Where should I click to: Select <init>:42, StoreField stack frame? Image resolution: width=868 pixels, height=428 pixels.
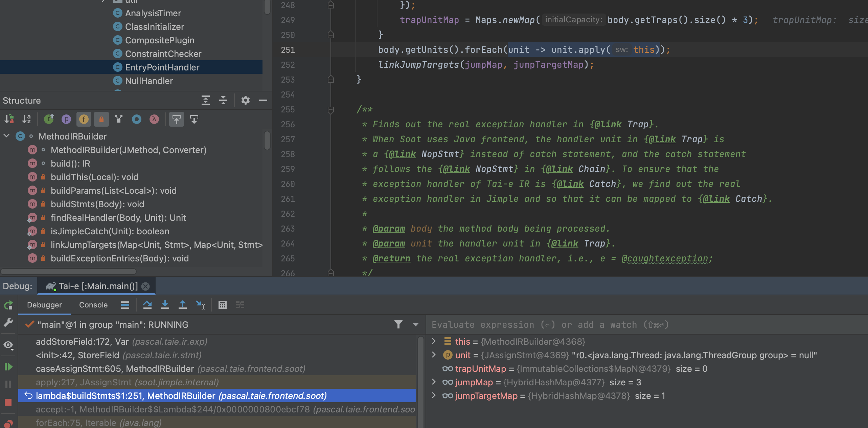coord(217,355)
